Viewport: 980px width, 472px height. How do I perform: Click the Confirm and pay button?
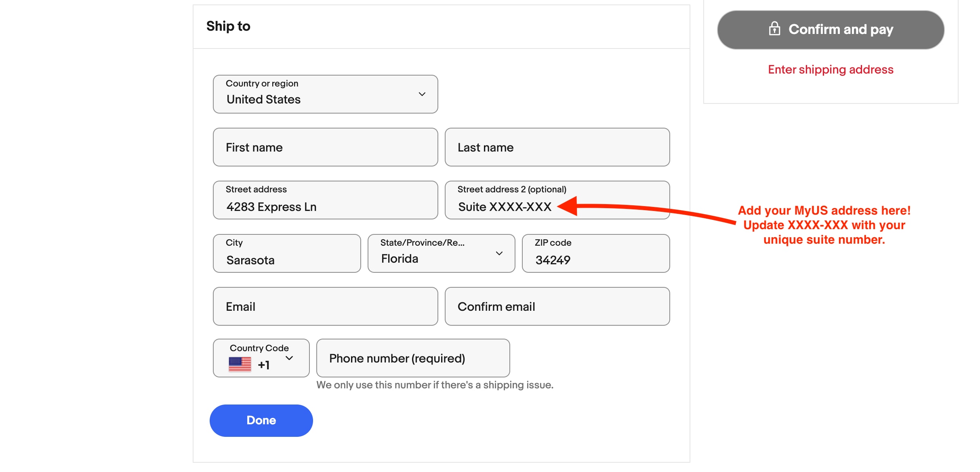click(x=831, y=30)
